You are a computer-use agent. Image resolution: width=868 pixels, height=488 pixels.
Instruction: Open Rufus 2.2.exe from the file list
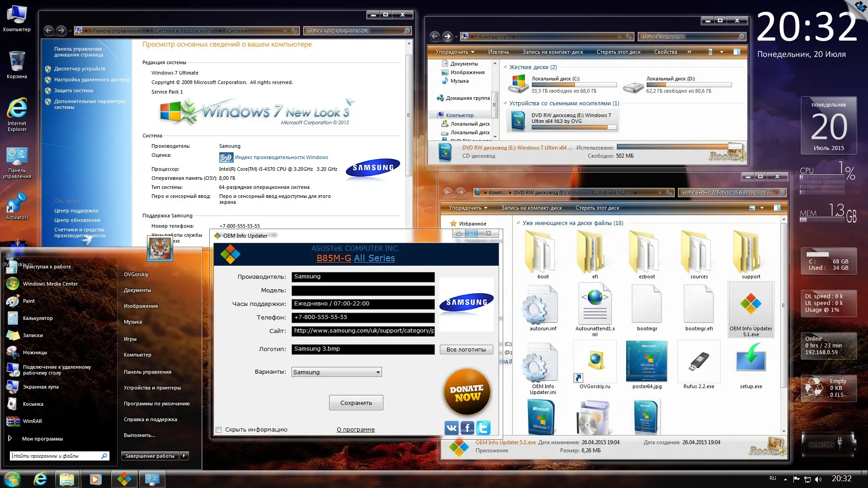point(698,361)
